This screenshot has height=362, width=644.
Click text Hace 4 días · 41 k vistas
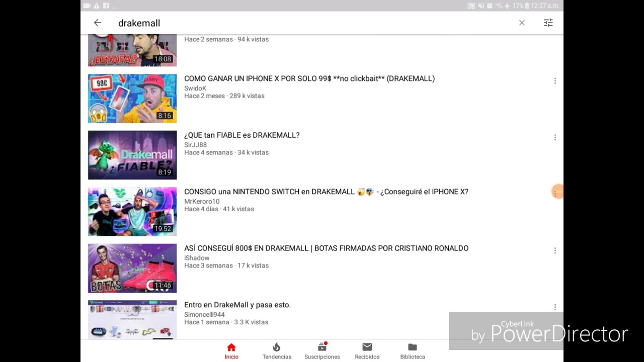click(x=219, y=209)
